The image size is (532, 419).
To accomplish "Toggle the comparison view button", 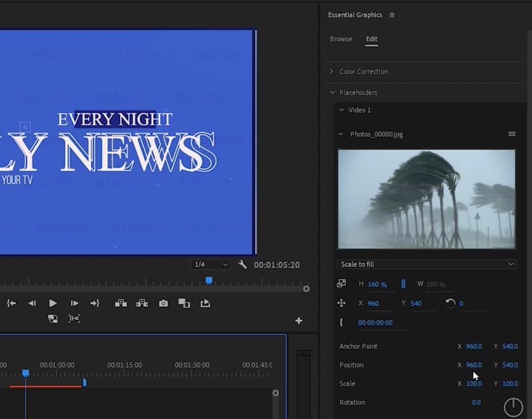I will [184, 304].
